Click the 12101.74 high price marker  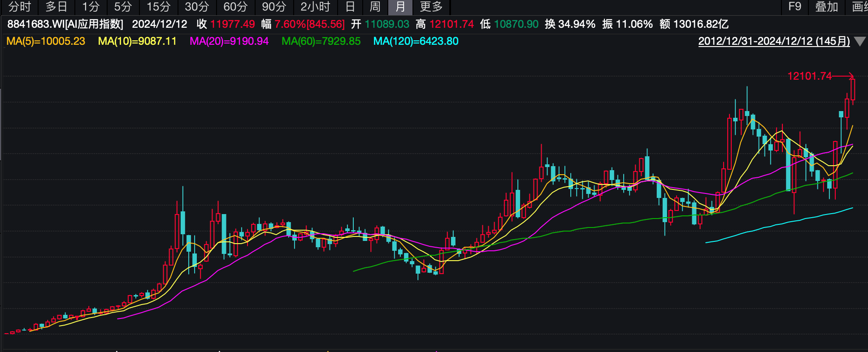click(809, 76)
